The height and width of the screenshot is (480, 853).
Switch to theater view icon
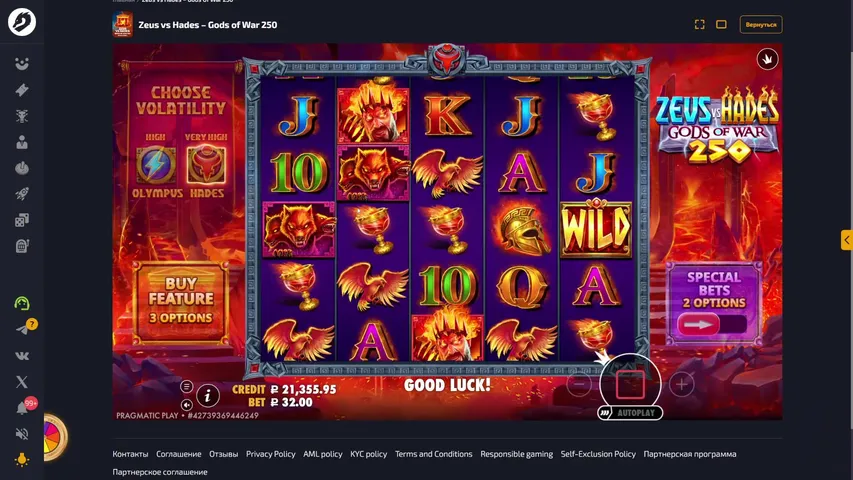(x=721, y=24)
